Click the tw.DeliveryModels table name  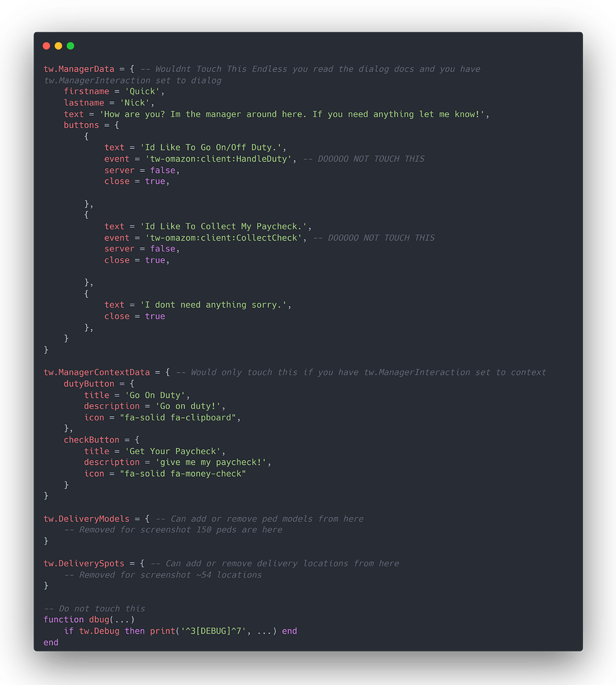(86, 519)
